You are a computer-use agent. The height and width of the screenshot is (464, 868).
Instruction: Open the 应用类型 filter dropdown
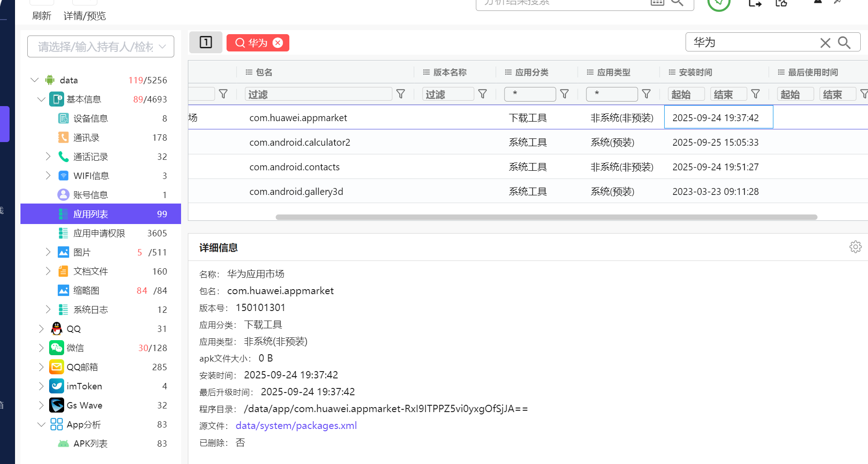point(612,94)
